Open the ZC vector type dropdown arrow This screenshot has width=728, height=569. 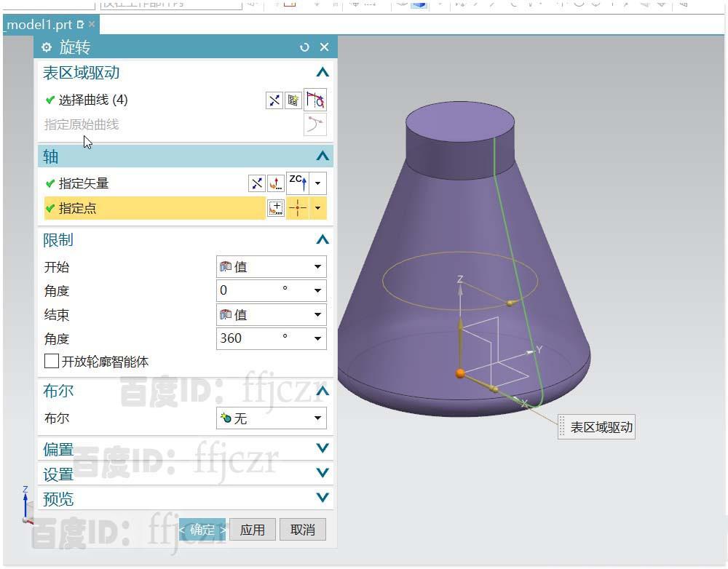(x=318, y=183)
